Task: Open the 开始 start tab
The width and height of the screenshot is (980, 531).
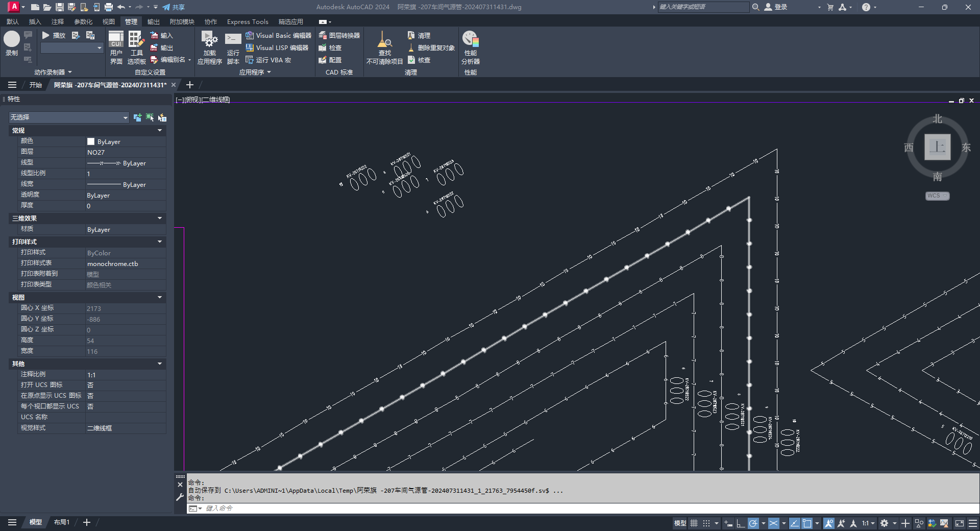Action: point(35,85)
